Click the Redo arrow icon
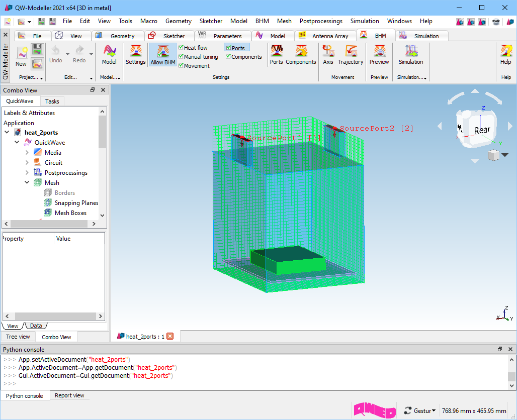Image resolution: width=517 pixels, height=420 pixels. [79, 50]
